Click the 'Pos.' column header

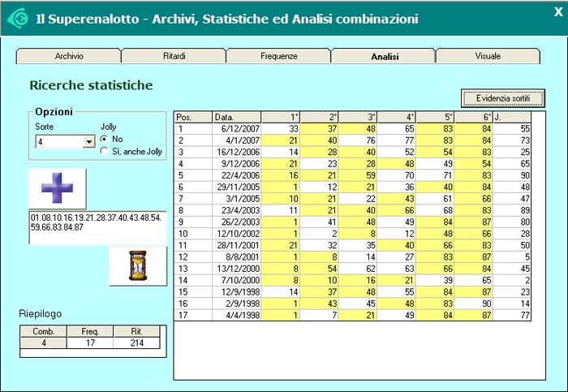click(193, 118)
